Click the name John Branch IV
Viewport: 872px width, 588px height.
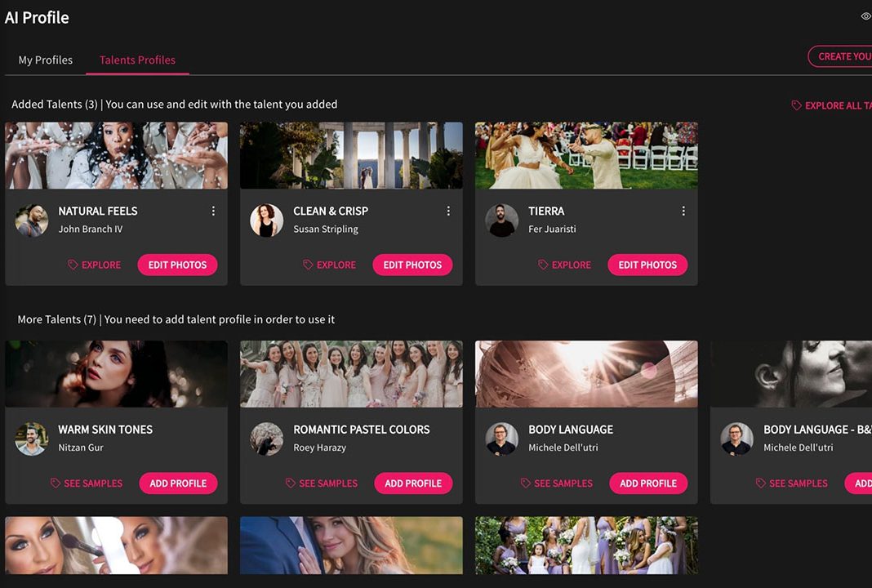pyautogui.click(x=91, y=229)
